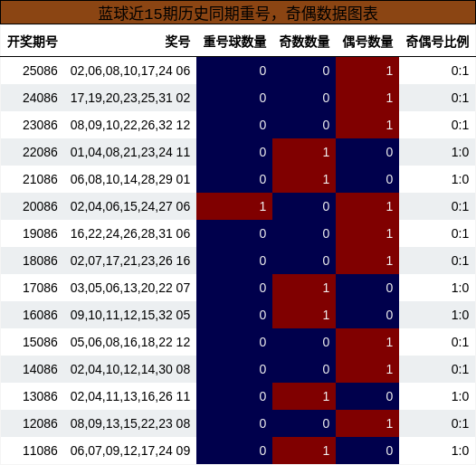Screen dimensions: 476x465
Task: Click draw number 23086
Action: click(40, 125)
